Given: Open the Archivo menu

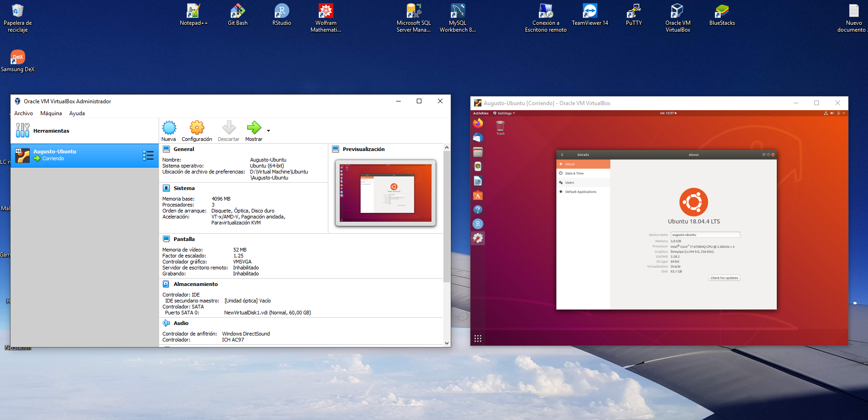Looking at the screenshot, I should (23, 113).
